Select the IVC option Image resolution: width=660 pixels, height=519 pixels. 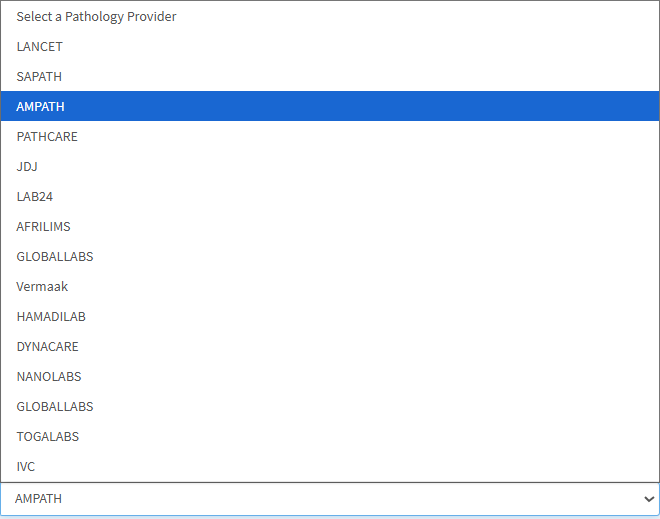tap(26, 466)
